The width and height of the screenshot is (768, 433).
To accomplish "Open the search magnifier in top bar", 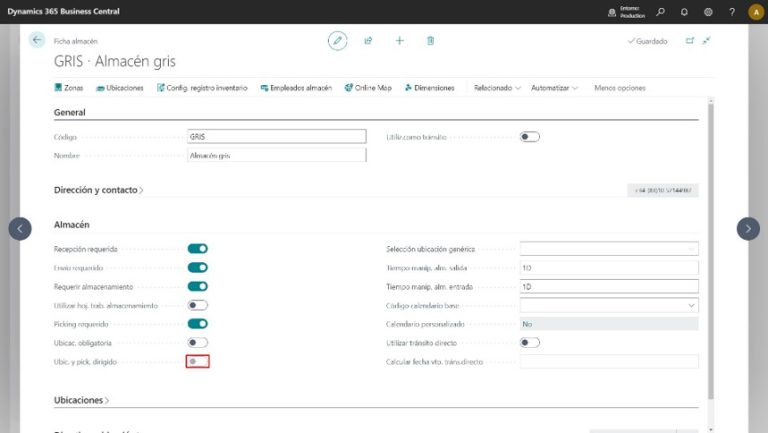I will [661, 12].
